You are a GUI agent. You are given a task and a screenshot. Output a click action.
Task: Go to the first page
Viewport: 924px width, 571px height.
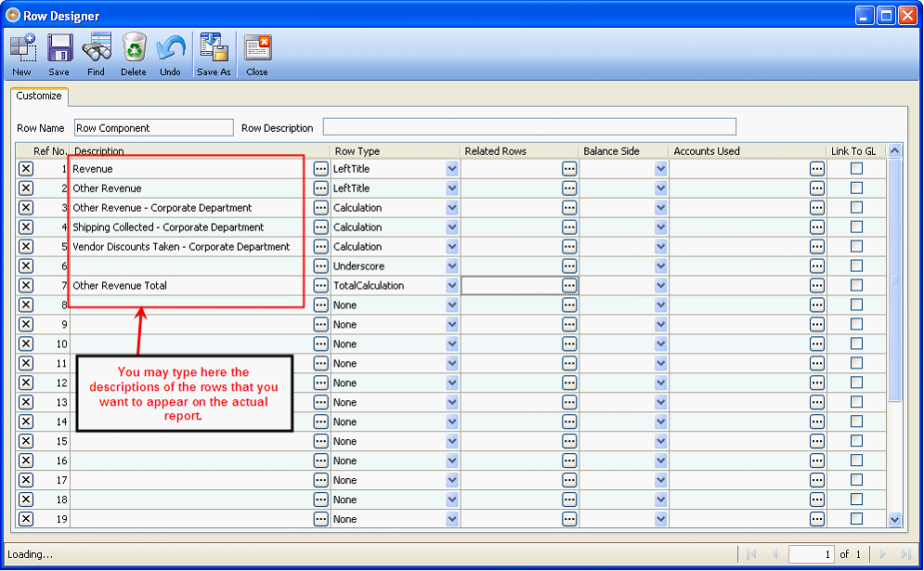tap(751, 554)
